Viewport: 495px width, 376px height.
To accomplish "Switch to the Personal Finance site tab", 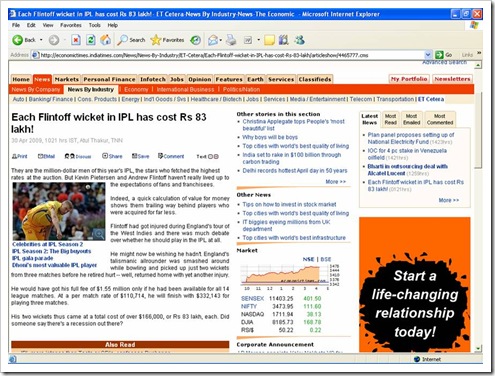I will [x=109, y=79].
